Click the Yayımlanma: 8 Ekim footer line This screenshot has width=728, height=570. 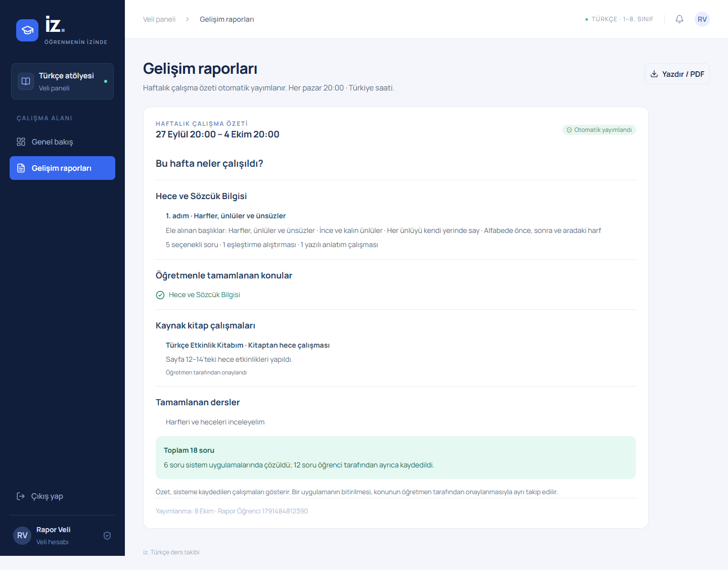click(232, 511)
